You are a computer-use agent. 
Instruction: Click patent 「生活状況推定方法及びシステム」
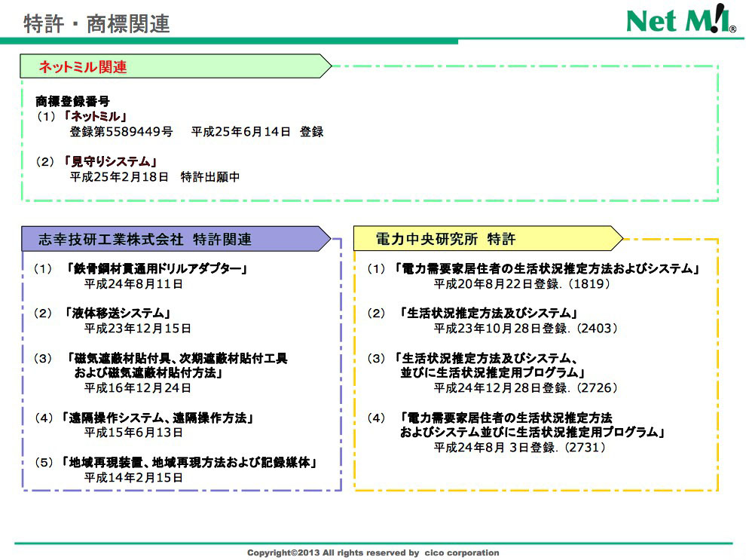point(489,313)
